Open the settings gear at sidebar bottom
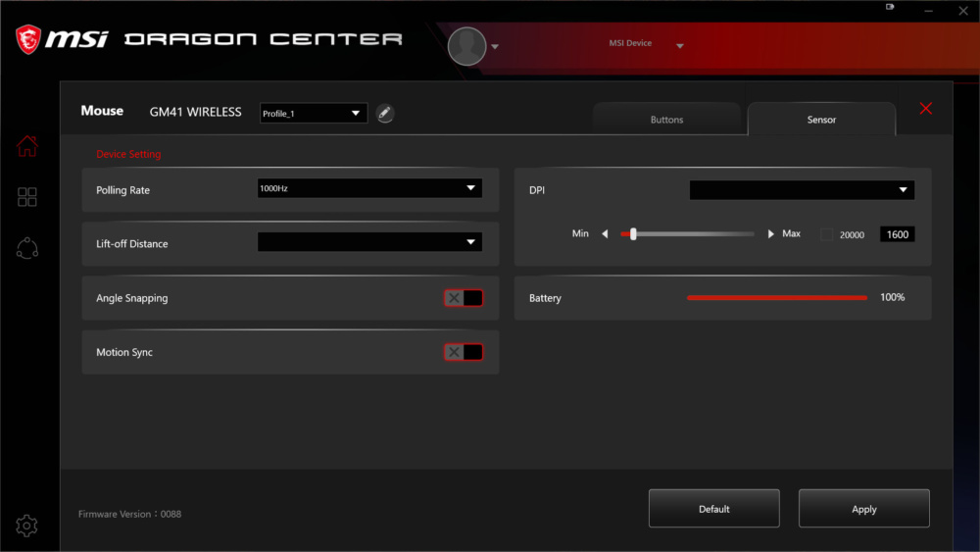 point(26,526)
